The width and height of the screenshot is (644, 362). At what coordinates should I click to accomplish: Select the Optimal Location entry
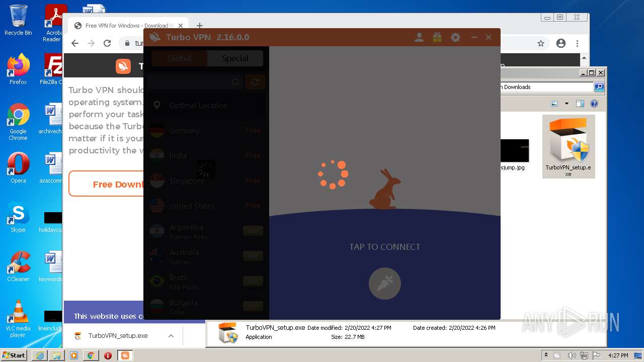206,106
